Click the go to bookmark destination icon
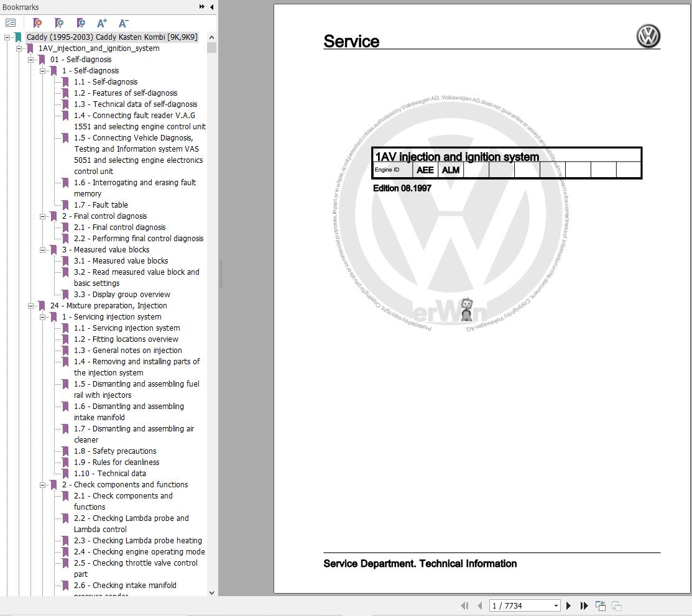This screenshot has height=616, width=692. tap(80, 22)
